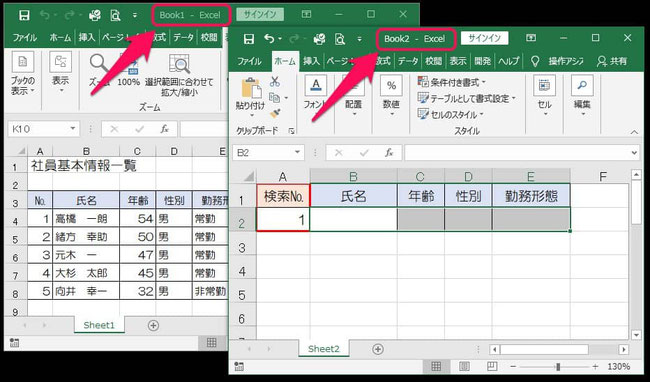Select the 氏名 header cell B1 in Book2
The height and width of the screenshot is (382, 650).
[354, 196]
